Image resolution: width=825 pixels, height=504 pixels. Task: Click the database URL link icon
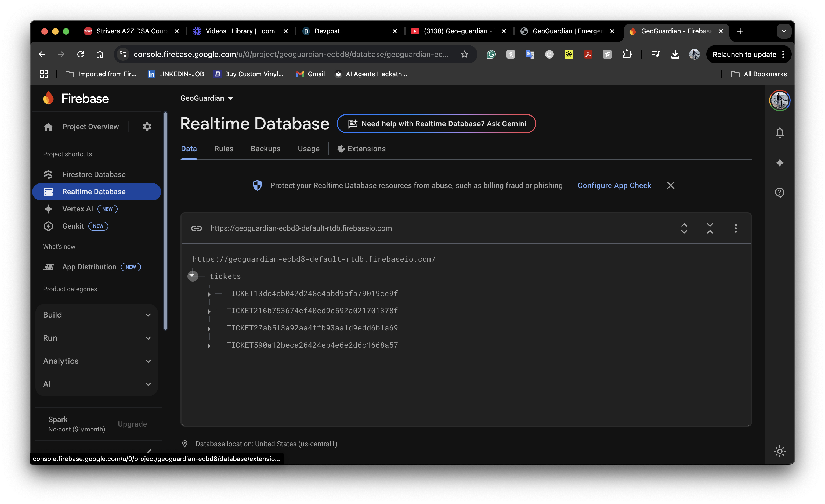click(197, 228)
